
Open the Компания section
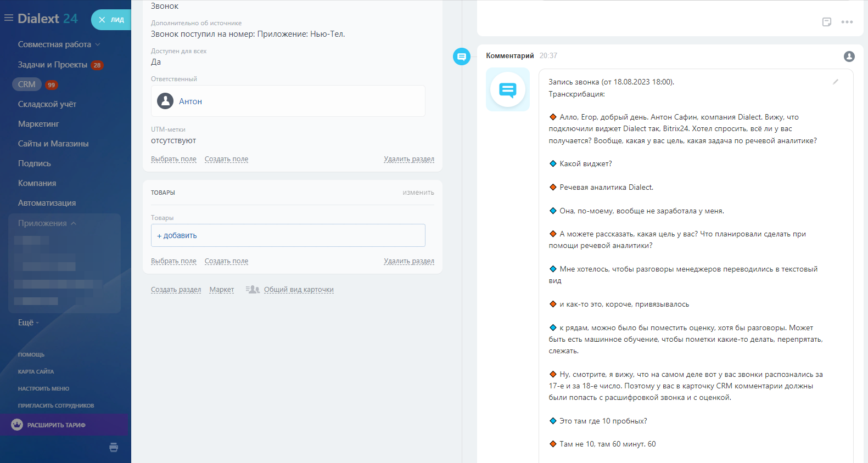(37, 183)
